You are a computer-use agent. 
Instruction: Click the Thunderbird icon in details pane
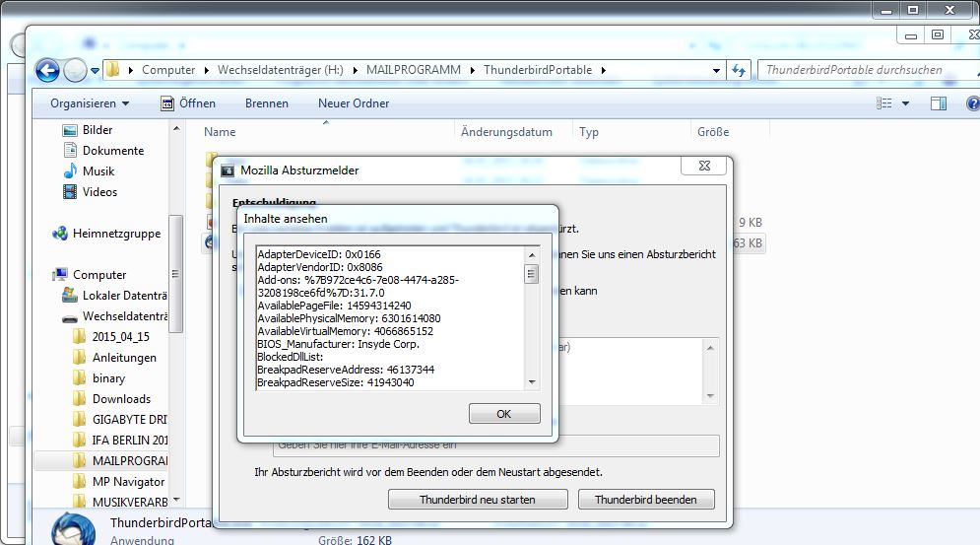(x=73, y=529)
